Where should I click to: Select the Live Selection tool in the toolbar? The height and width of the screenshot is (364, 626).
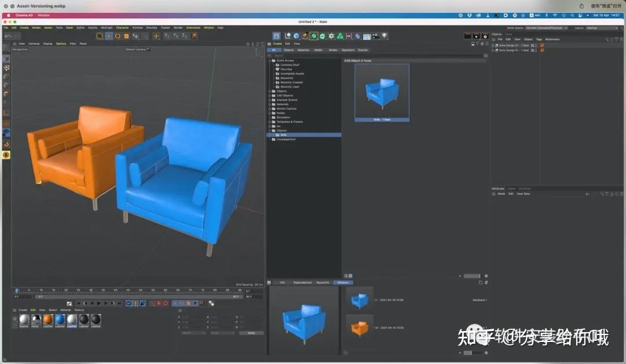click(x=98, y=36)
